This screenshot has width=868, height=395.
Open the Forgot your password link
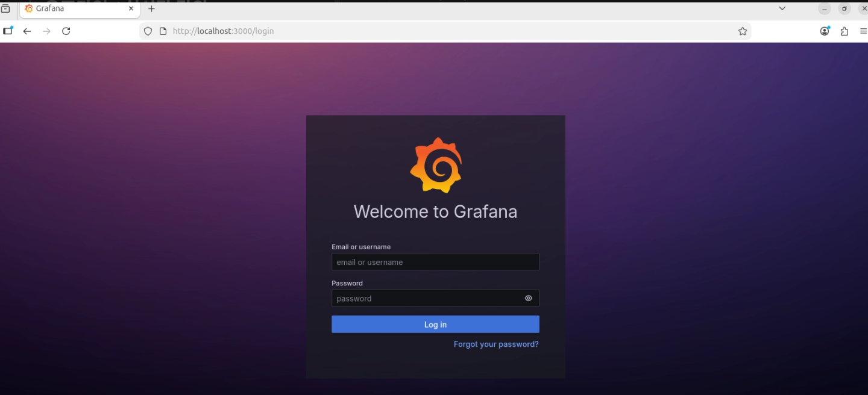pyautogui.click(x=496, y=344)
